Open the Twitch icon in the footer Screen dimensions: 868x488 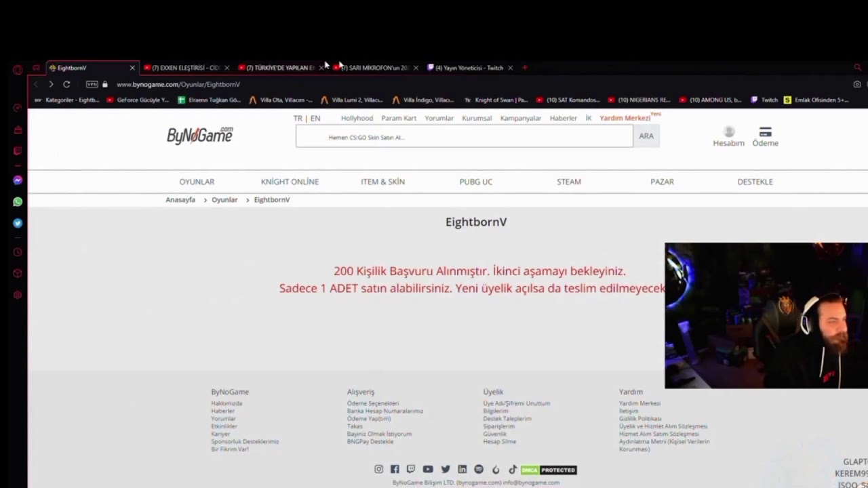click(411, 469)
